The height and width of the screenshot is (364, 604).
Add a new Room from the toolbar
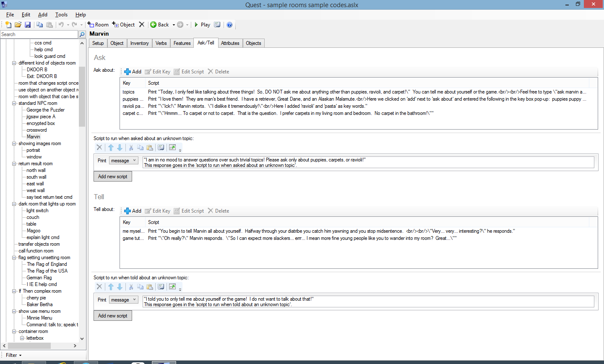98,25
